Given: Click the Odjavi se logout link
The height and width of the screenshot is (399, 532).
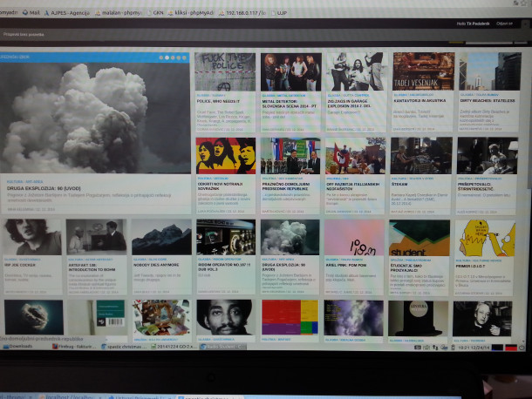Looking at the screenshot, I should (x=505, y=24).
